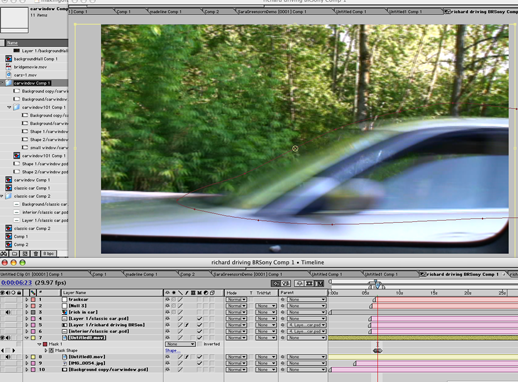Collapse the carwindow101 Comp 1 folder
Image resolution: width=518 pixels, height=382 pixels.
click(x=9, y=107)
